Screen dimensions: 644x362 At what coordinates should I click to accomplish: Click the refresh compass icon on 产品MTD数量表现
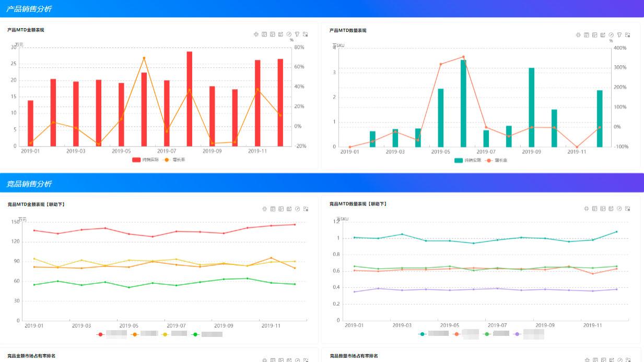[x=611, y=35]
